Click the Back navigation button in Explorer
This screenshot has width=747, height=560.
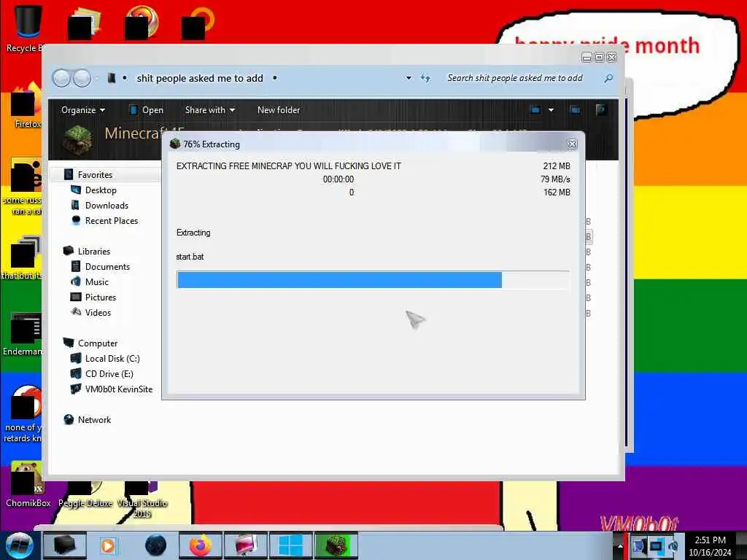click(x=61, y=78)
